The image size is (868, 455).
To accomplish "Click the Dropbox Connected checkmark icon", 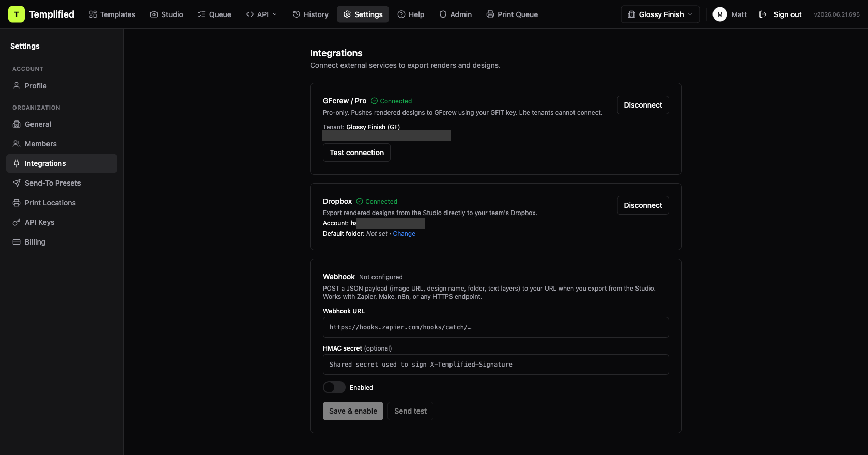I will tap(360, 202).
